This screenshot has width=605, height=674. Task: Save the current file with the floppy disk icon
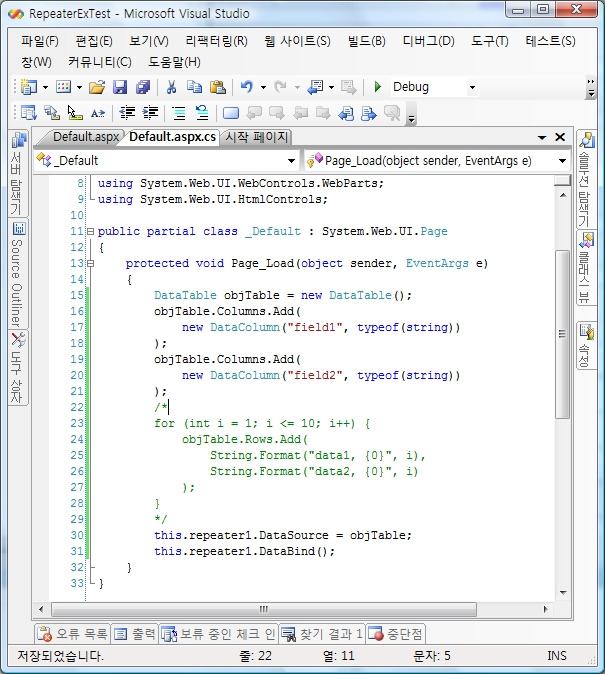pos(120,87)
